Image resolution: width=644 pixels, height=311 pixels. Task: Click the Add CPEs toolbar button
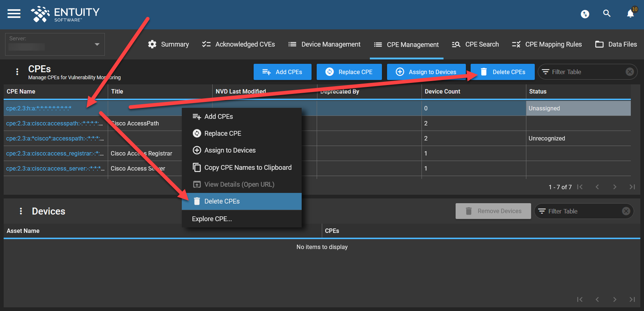pyautogui.click(x=283, y=72)
